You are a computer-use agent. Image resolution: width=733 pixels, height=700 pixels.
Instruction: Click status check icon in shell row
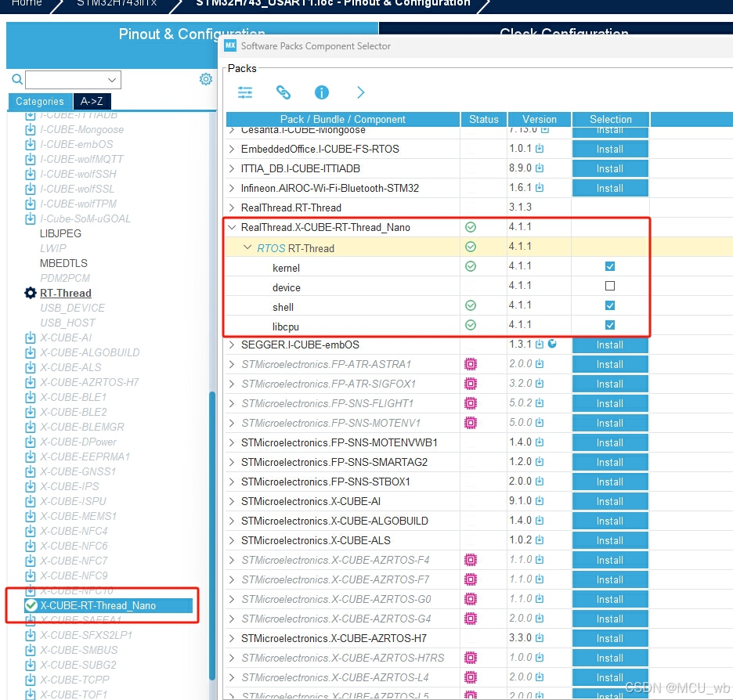[471, 305]
